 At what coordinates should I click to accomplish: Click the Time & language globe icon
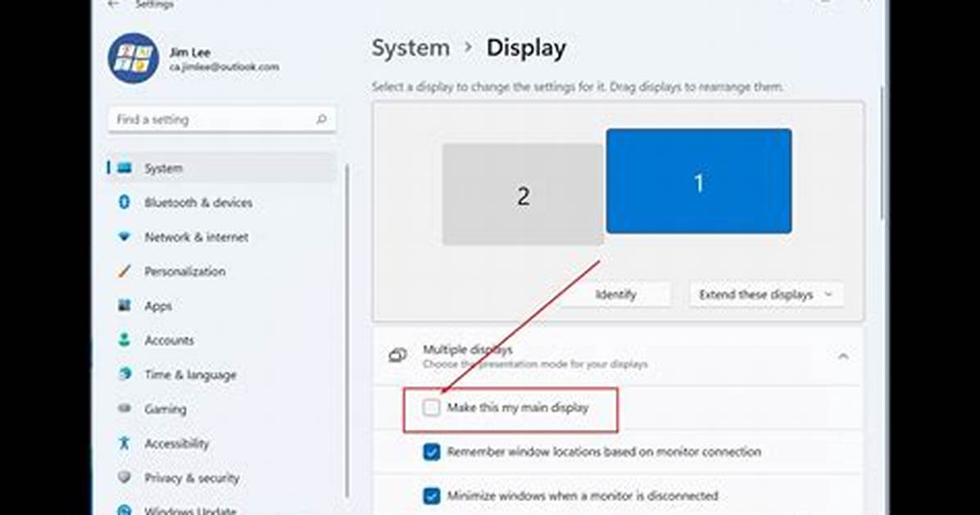click(125, 374)
